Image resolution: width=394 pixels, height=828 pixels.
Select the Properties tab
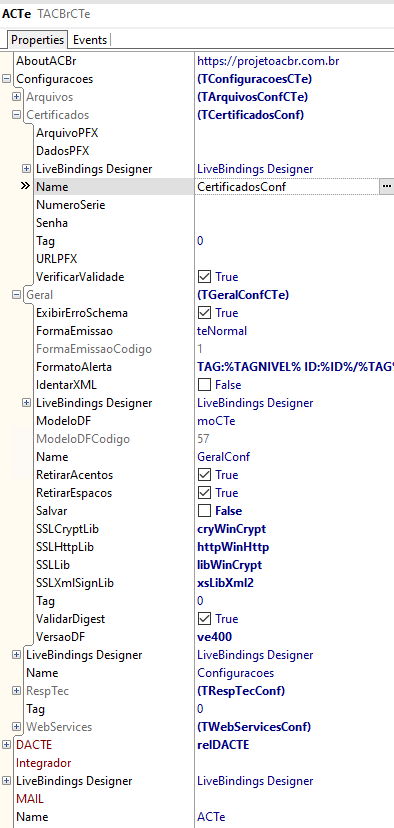tap(37, 40)
